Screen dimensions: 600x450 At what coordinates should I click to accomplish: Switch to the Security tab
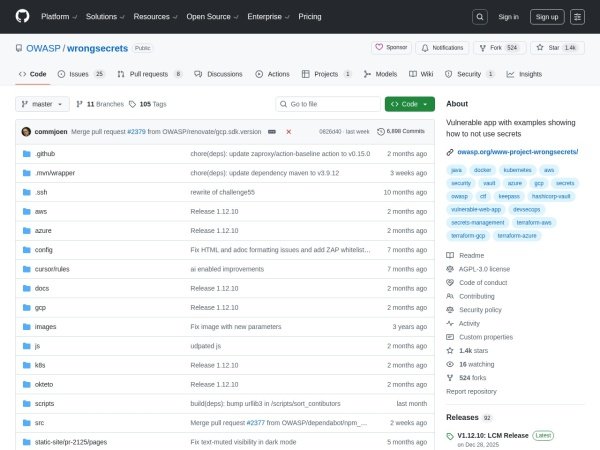pos(470,74)
